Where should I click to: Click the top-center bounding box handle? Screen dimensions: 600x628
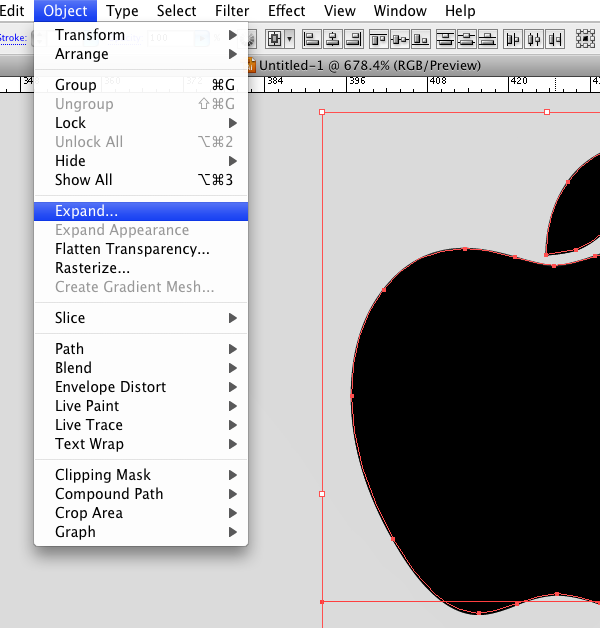click(547, 112)
